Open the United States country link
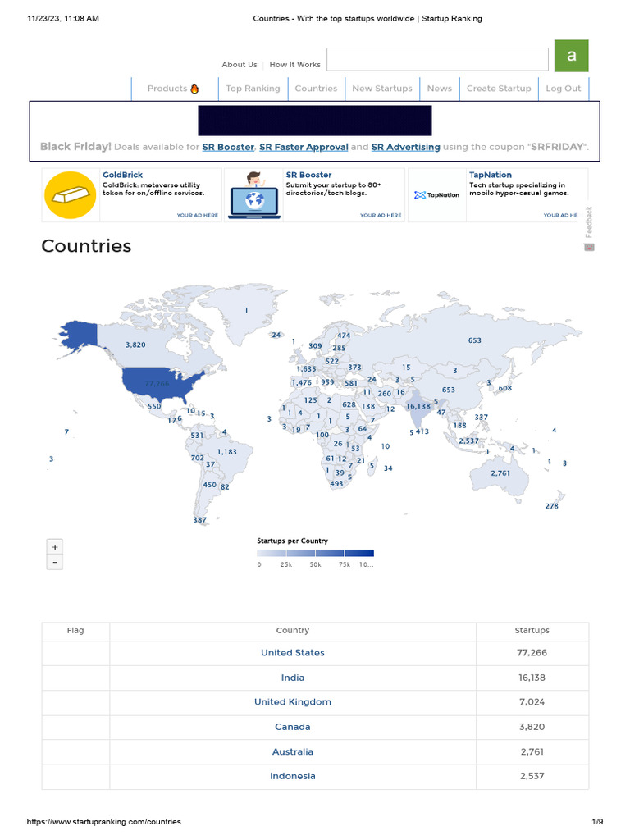Viewport: 630px width, 840px height. [x=293, y=652]
